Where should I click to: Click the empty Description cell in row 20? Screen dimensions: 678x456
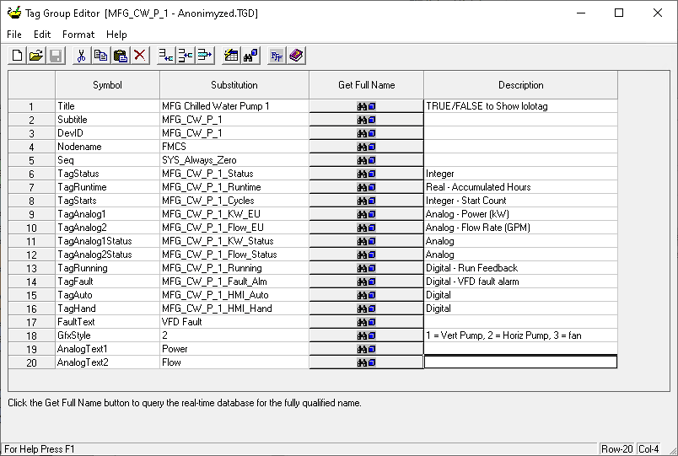click(x=521, y=362)
